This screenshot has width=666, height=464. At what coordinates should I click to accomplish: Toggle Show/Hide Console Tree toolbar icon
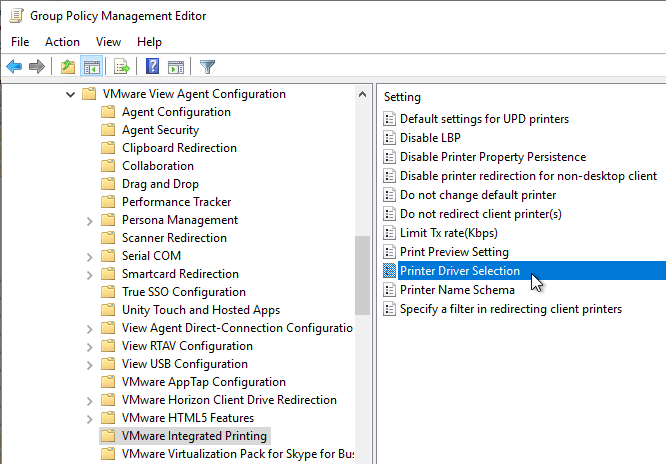pos(92,67)
